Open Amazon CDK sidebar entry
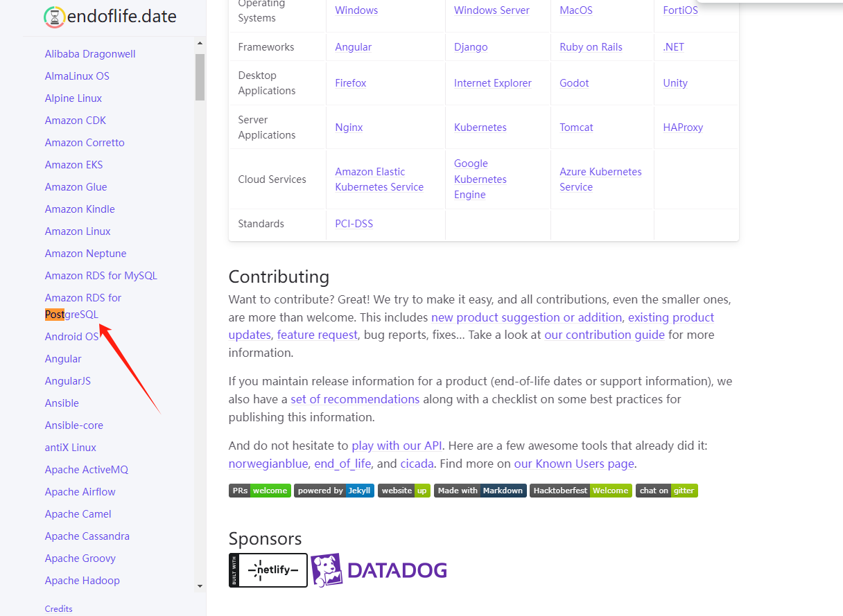This screenshot has height=616, width=843. coord(76,121)
